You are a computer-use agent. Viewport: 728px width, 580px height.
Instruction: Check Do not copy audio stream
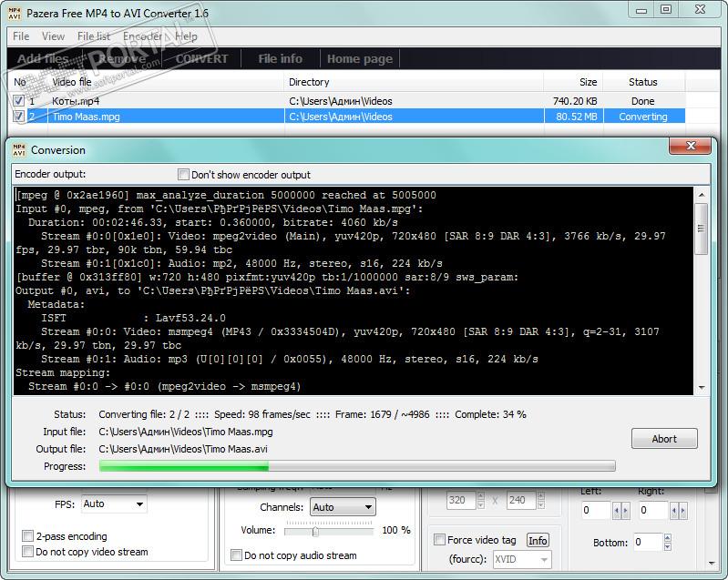[x=236, y=555]
